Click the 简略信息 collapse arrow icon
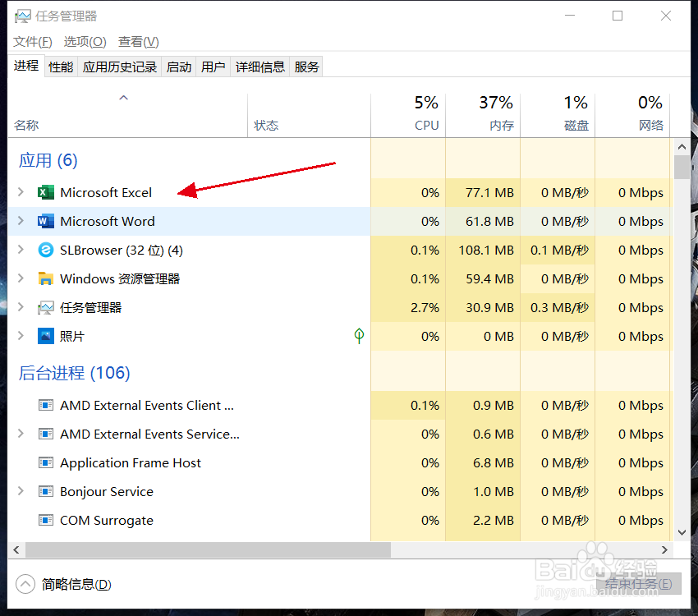Viewport: 698px width, 616px height. click(x=25, y=584)
